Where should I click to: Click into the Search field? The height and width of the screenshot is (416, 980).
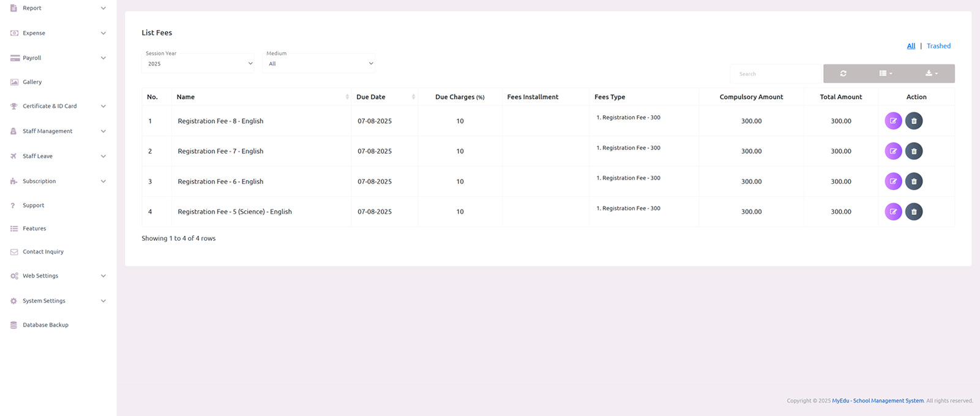(x=775, y=74)
